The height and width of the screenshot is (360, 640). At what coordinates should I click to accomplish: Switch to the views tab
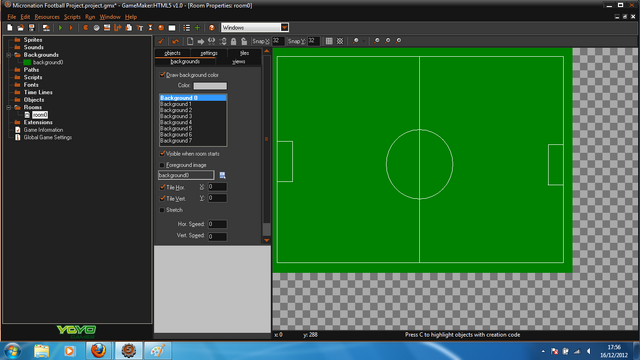click(238, 62)
